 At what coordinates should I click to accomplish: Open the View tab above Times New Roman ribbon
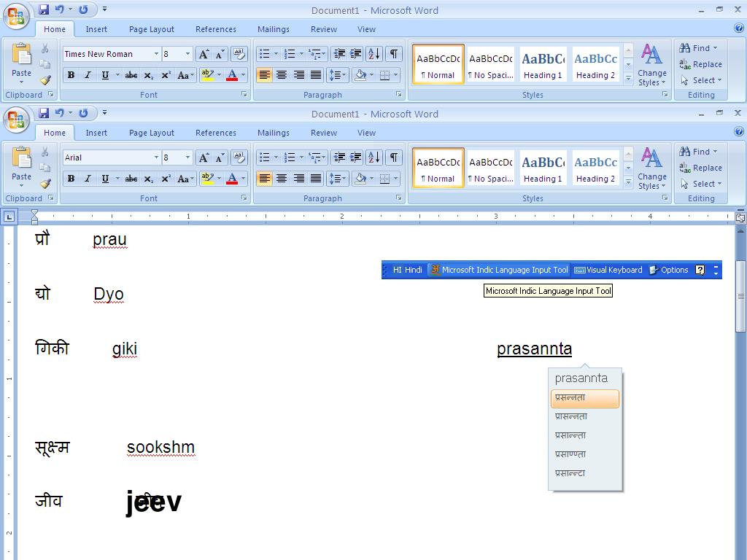pyautogui.click(x=366, y=29)
